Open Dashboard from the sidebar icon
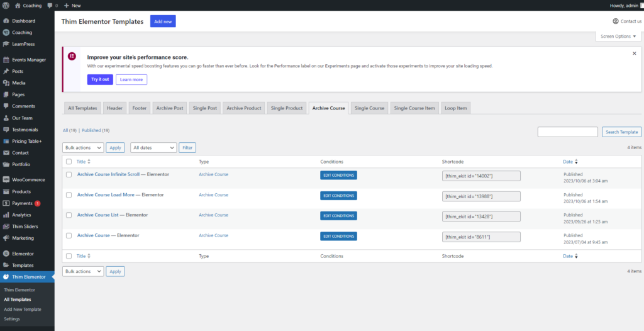 point(6,21)
